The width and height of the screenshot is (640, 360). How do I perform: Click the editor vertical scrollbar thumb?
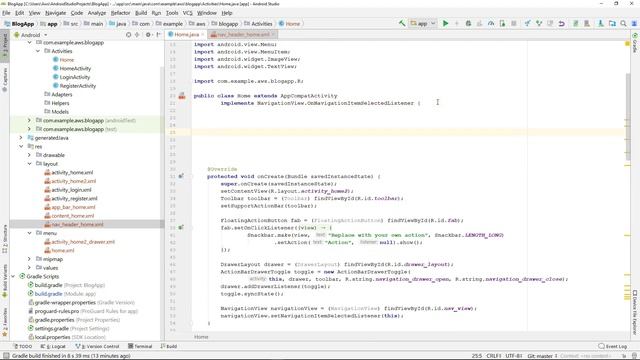628,117
